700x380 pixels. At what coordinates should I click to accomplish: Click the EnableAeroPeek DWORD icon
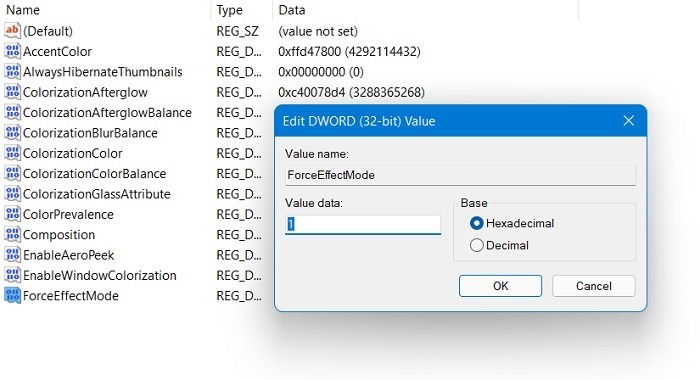[x=12, y=255]
